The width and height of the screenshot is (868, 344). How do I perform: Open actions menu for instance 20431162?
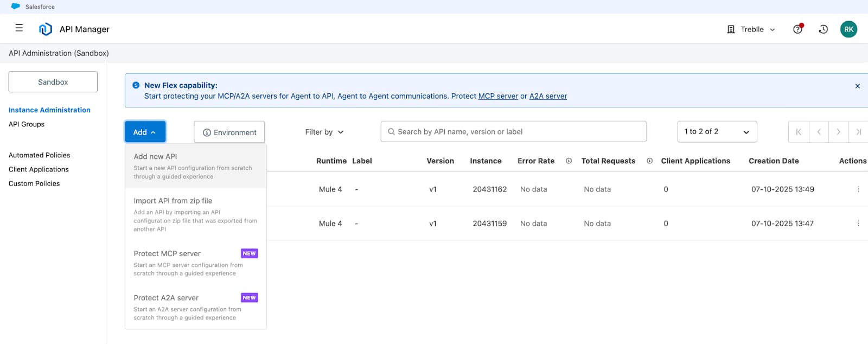click(858, 189)
